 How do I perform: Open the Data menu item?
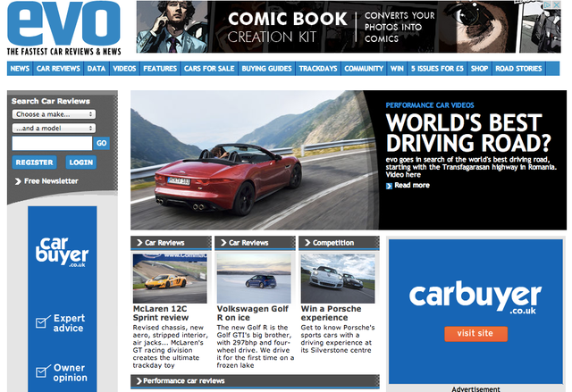click(97, 69)
